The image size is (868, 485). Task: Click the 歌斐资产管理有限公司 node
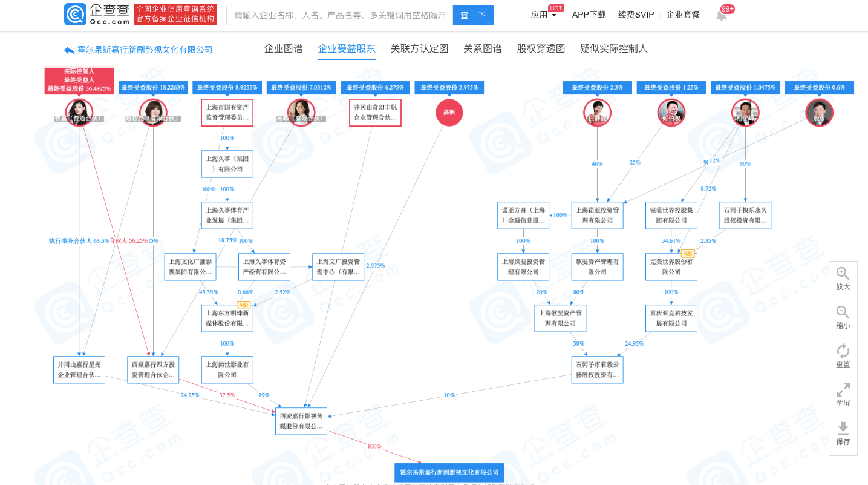(598, 267)
